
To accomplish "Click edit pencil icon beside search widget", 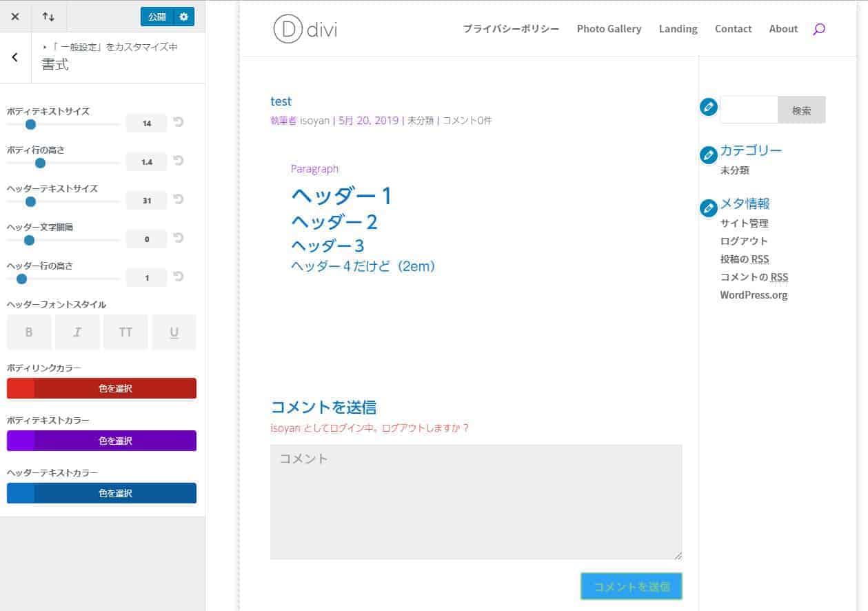I will (708, 108).
